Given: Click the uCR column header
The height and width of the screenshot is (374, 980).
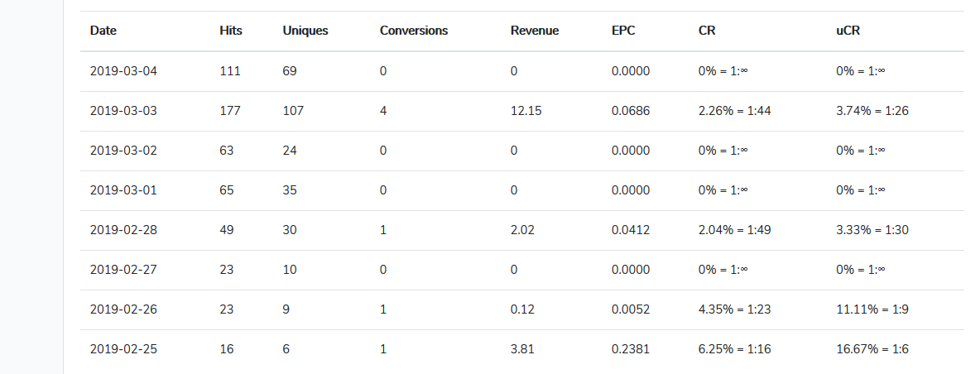Looking at the screenshot, I should click(x=848, y=31).
